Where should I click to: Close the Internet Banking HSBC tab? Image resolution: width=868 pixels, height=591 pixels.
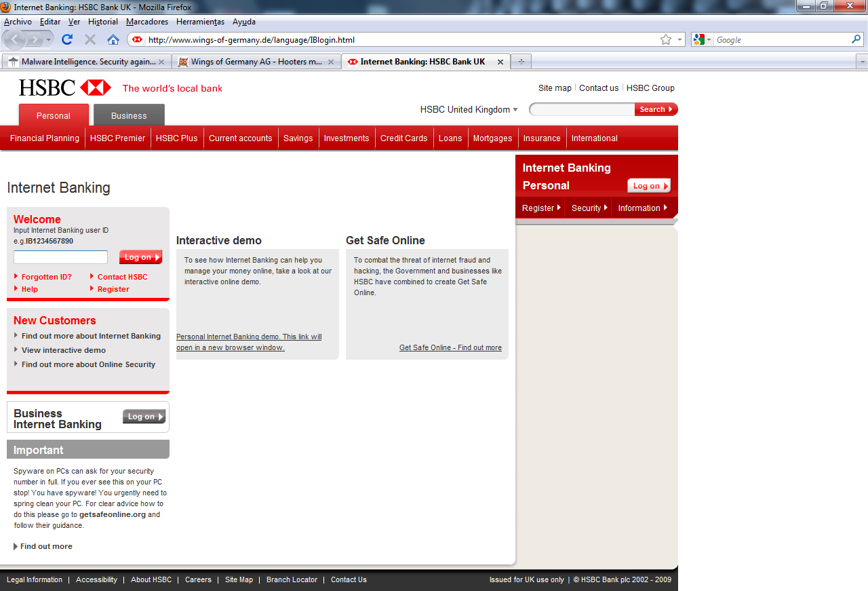tap(500, 62)
